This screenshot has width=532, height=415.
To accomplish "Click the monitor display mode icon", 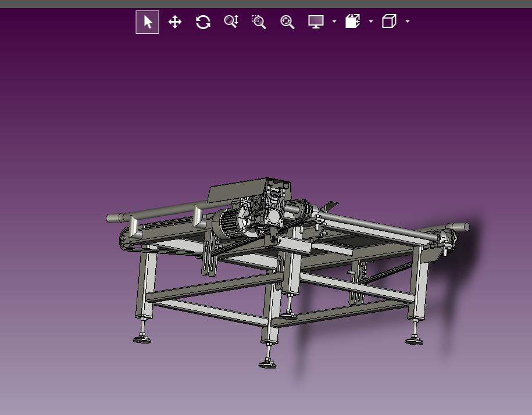I will (316, 22).
